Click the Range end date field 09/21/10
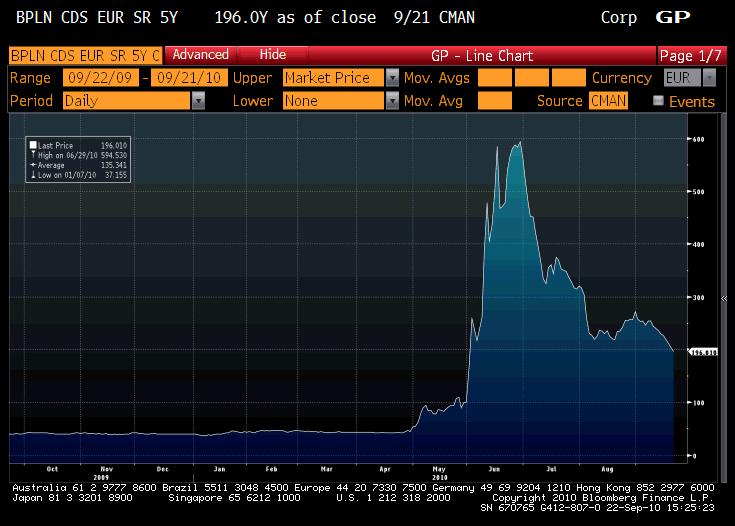735x526 pixels. tap(186, 78)
